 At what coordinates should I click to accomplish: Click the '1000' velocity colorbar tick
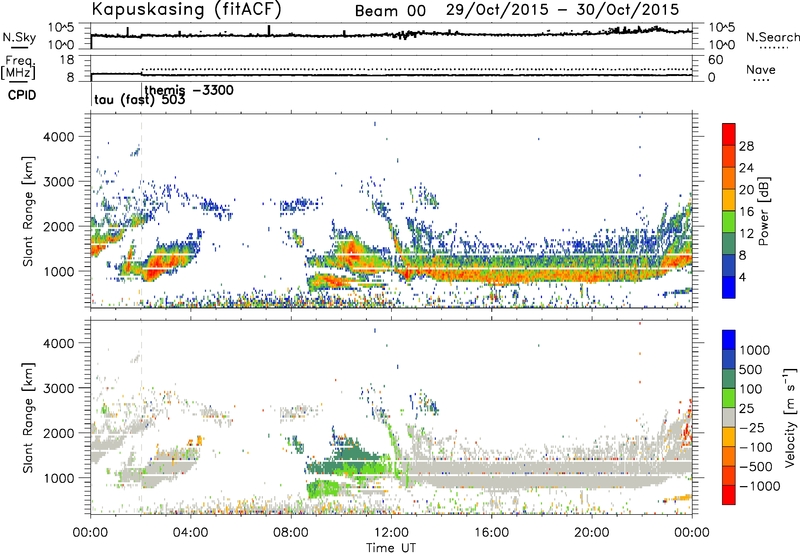click(x=754, y=350)
